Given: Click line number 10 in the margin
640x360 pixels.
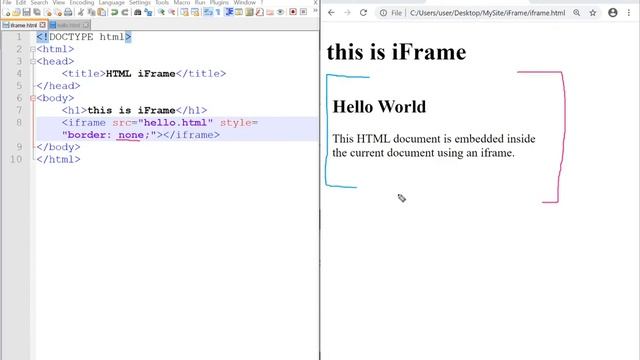Looking at the screenshot, I should (x=16, y=159).
